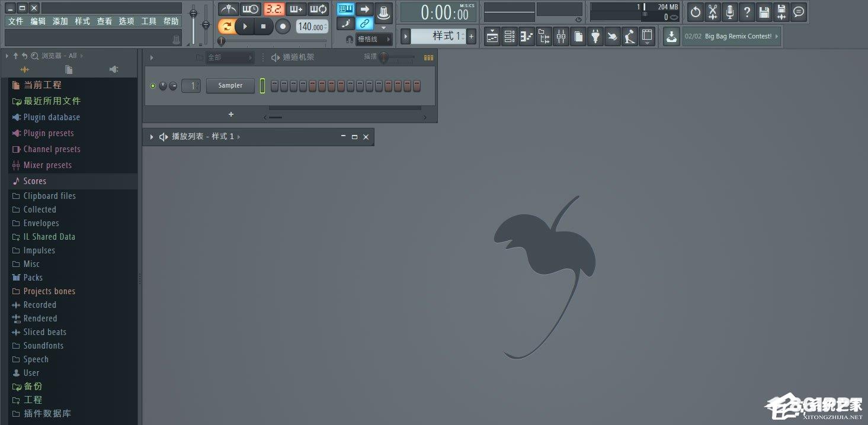Open the 栅格线 snap dropdown
This screenshot has width=868, height=425.
click(x=374, y=39)
